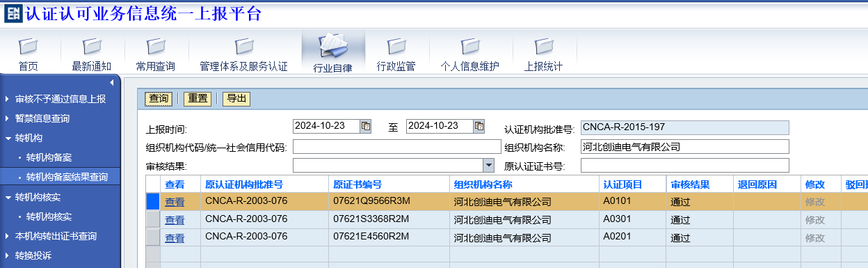The width and height of the screenshot is (868, 268).
Task: Select row marker of the A0301 row
Action: [153, 219]
